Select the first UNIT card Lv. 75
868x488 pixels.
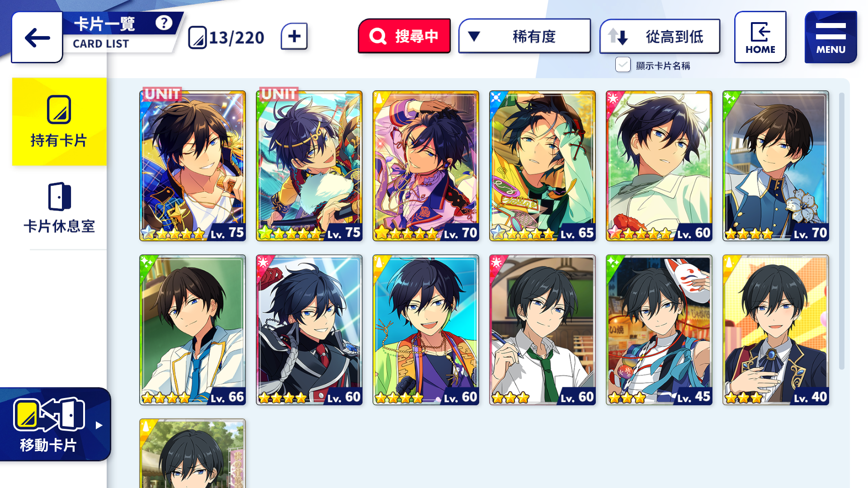point(193,165)
